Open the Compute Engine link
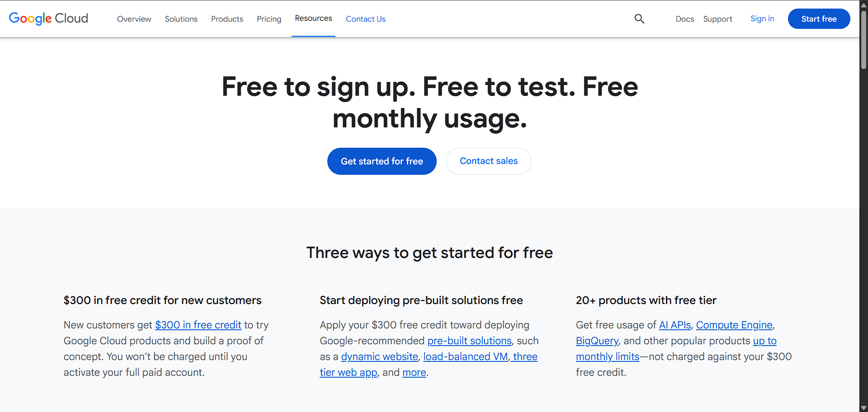 (734, 325)
